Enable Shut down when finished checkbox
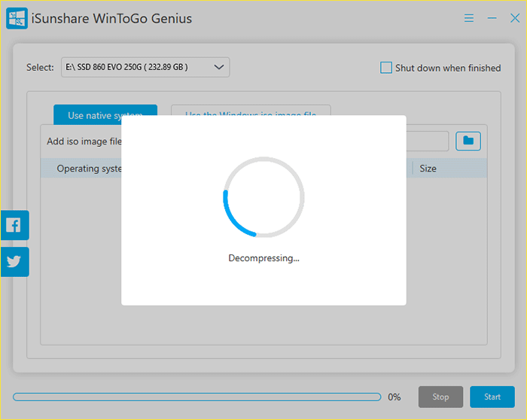Image resolution: width=527 pixels, height=420 pixels. (385, 68)
